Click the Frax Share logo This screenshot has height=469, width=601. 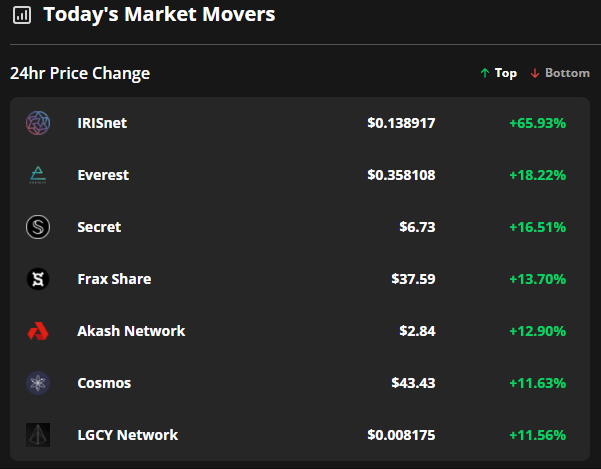tap(38, 279)
